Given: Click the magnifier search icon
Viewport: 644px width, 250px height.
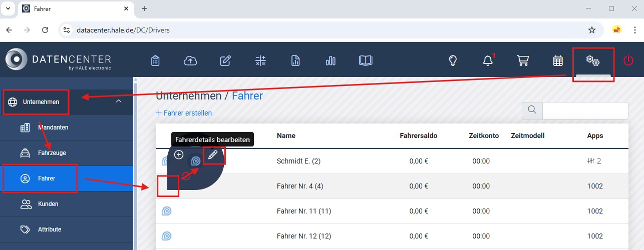Looking at the screenshot, I should pyautogui.click(x=532, y=110).
